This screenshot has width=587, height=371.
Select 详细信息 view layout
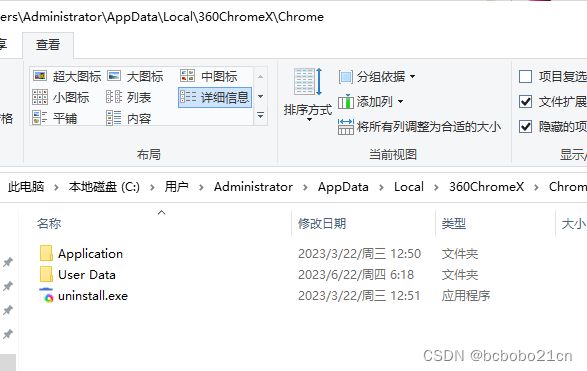tap(215, 97)
